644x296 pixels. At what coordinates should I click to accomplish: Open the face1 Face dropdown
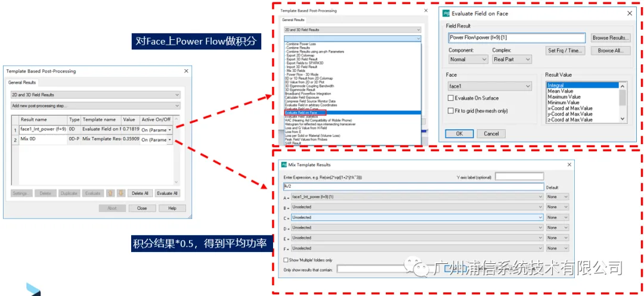[x=490, y=86]
